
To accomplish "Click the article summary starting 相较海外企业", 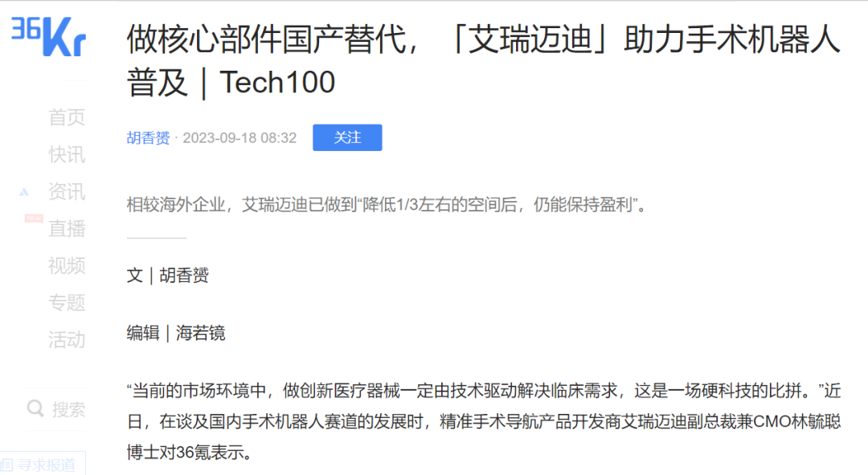I will [x=387, y=205].
